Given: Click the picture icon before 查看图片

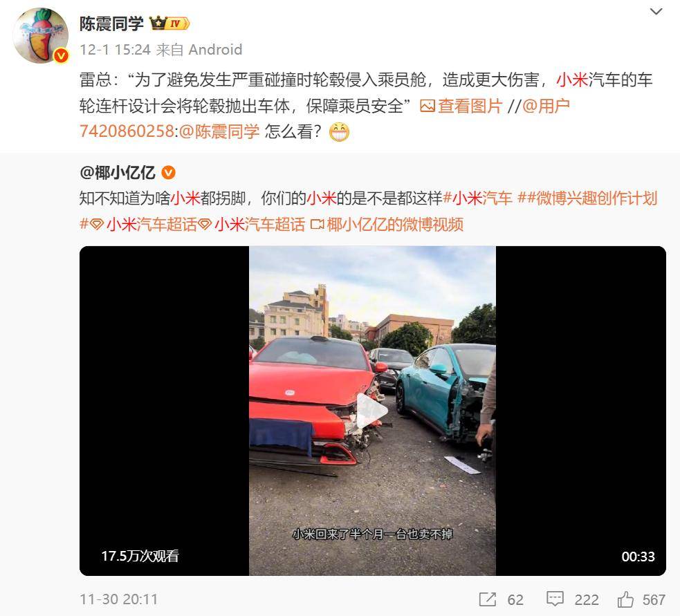Looking at the screenshot, I should (428, 106).
